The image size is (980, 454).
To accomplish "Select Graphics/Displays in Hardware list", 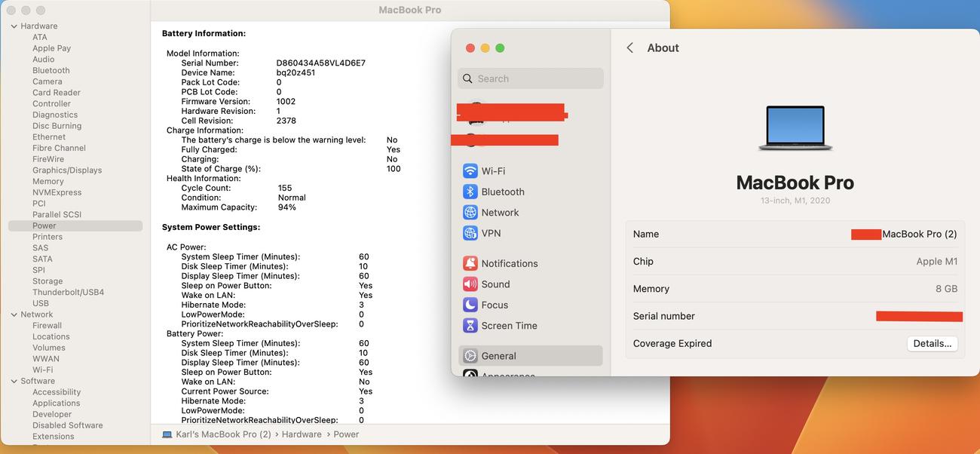I will tap(67, 170).
